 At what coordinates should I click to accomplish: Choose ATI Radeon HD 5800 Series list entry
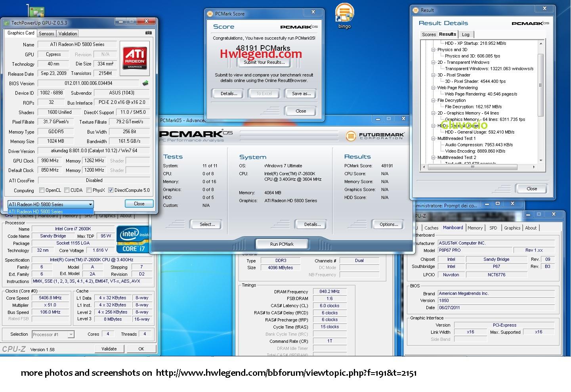(51, 212)
